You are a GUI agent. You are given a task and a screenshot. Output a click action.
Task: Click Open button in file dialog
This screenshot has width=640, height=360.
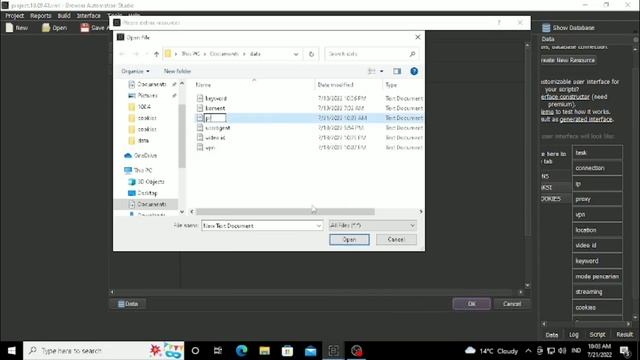click(349, 240)
